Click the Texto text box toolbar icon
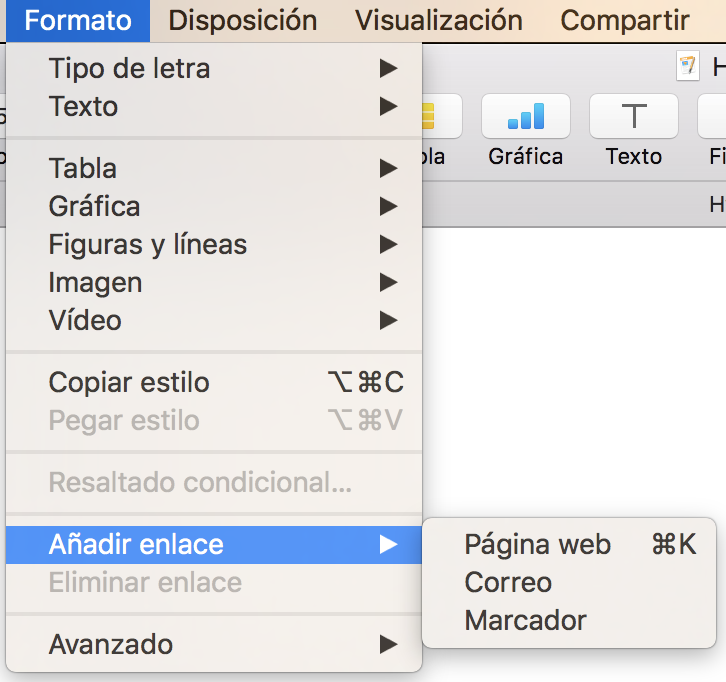Viewport: 726px width, 682px height. click(x=633, y=117)
